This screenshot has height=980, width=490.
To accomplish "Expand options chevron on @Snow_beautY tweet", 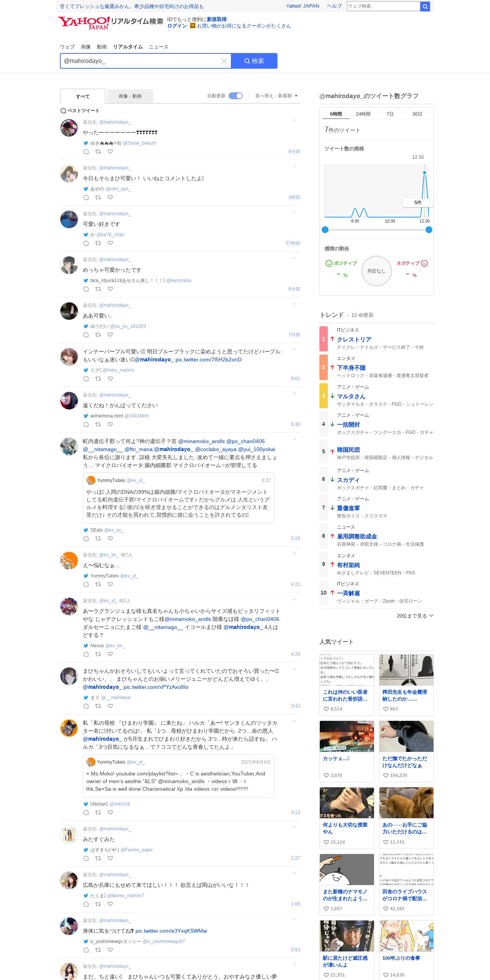I will 294,121.
